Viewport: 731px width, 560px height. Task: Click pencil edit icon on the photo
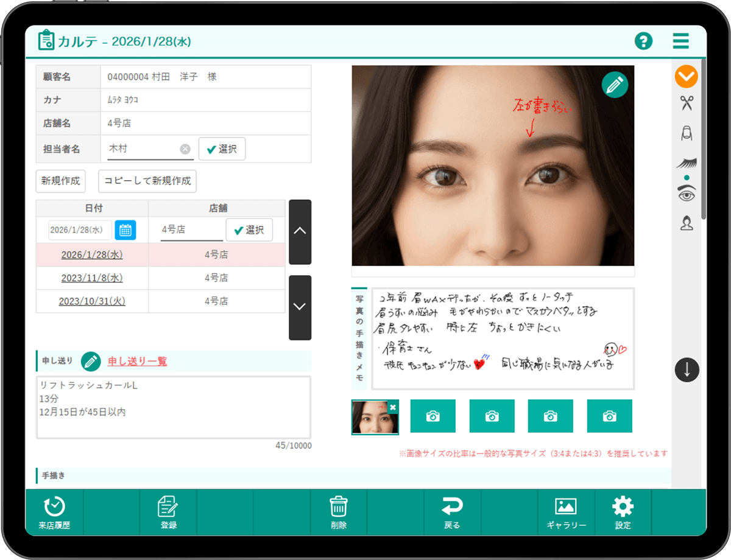[615, 85]
